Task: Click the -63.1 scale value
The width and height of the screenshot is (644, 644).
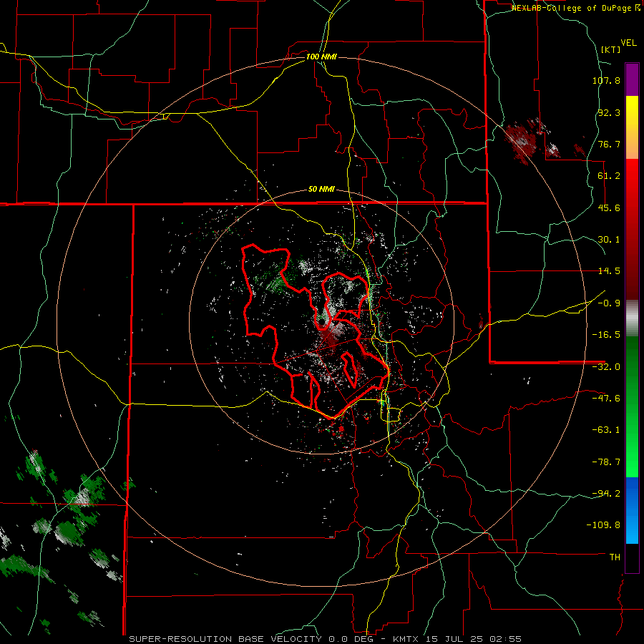Action: click(x=606, y=430)
